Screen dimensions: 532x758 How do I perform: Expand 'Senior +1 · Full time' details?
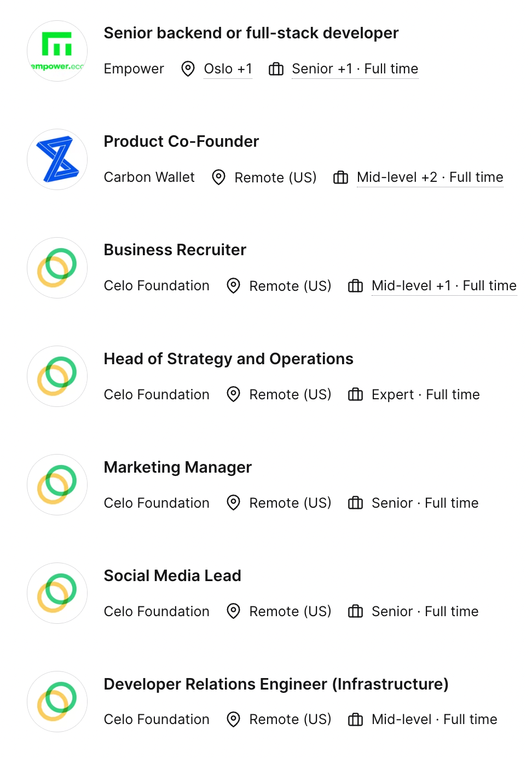click(x=355, y=69)
